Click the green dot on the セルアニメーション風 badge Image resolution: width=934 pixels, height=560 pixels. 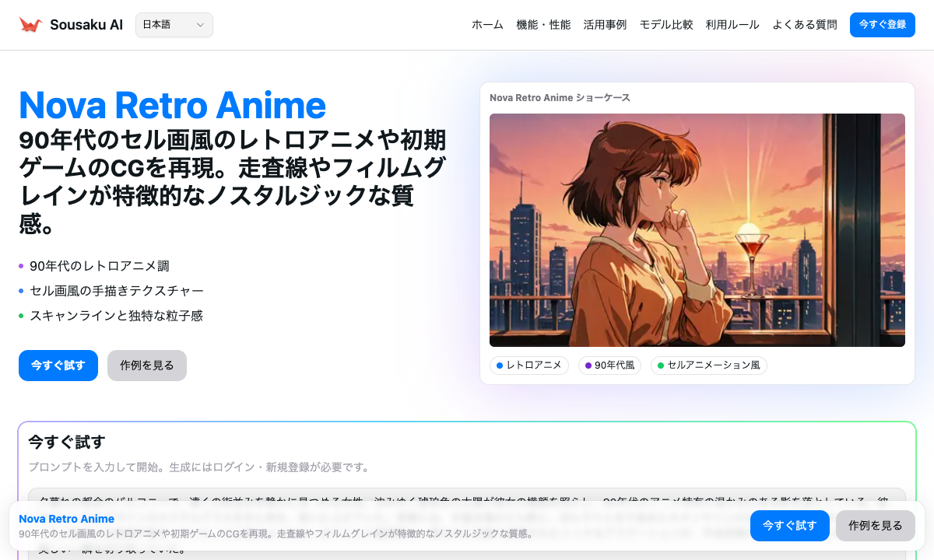(x=661, y=366)
